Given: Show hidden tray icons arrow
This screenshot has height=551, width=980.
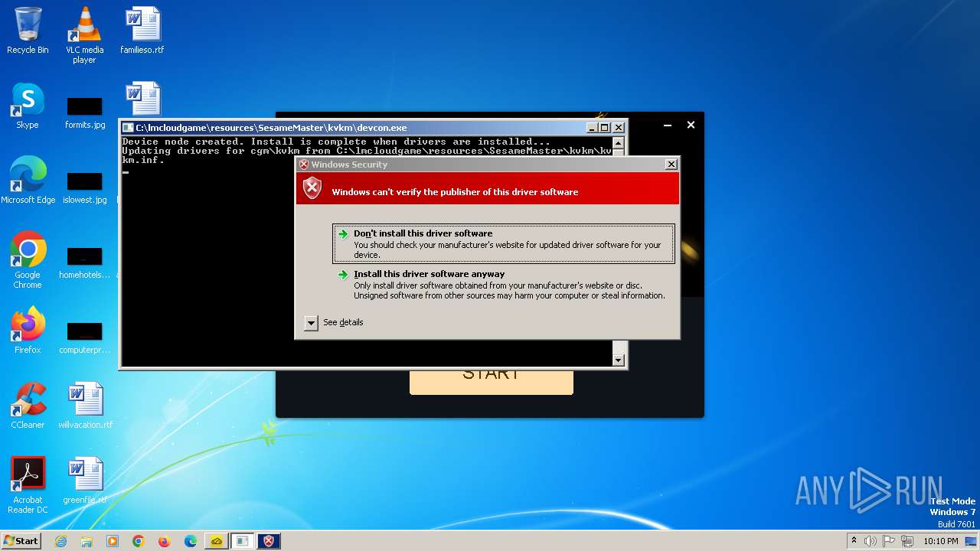Looking at the screenshot, I should click(854, 540).
